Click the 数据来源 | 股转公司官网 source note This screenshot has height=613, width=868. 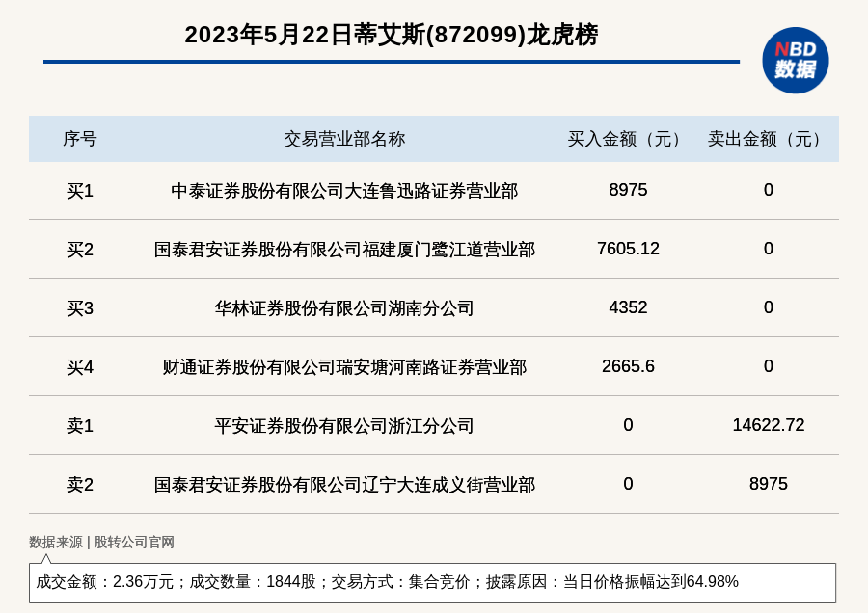click(x=102, y=543)
